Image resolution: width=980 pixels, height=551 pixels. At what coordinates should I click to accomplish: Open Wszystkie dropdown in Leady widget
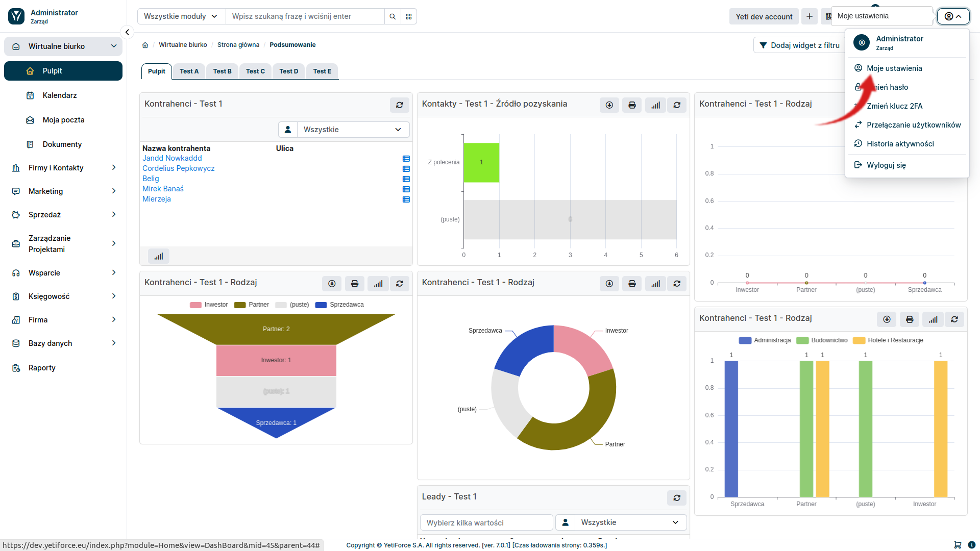[x=630, y=522]
